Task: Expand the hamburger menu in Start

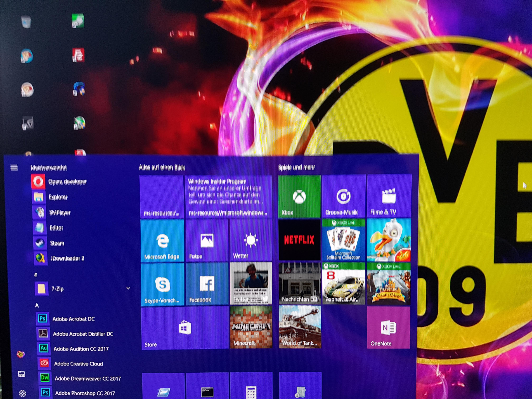Action: click(14, 167)
